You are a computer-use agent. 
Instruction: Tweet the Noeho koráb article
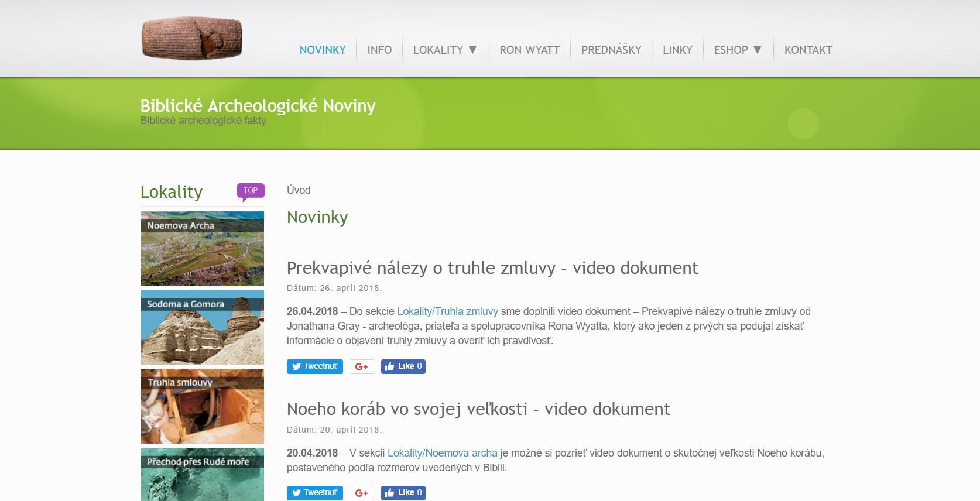315,493
